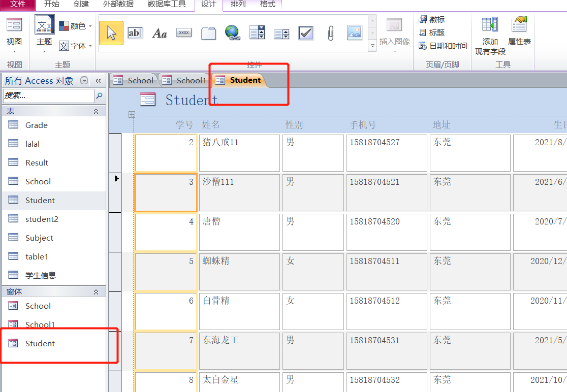Select the Tab Control tool
The height and width of the screenshot is (392, 567).
point(208,34)
